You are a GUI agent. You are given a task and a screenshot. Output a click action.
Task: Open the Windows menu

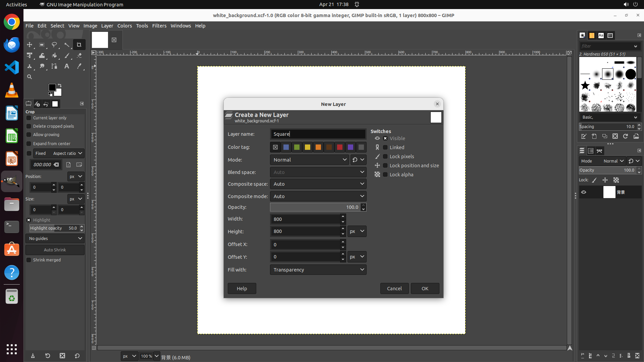click(x=181, y=26)
